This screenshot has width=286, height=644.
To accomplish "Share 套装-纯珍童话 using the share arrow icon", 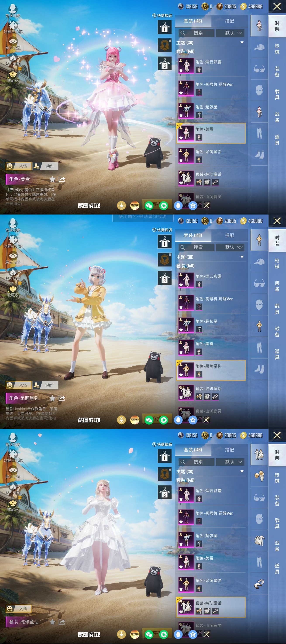I will point(61,622).
